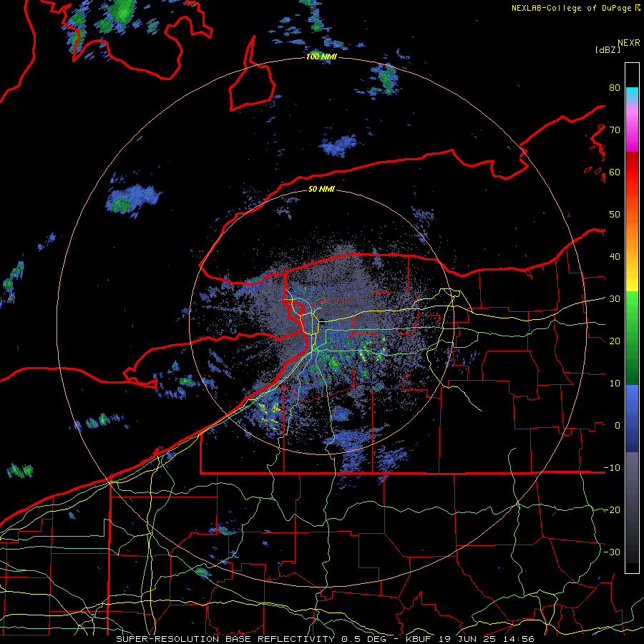Screen dimensions: 644x644
Task: Click the 30 value on the dBZ scale
Action: [x=615, y=299]
